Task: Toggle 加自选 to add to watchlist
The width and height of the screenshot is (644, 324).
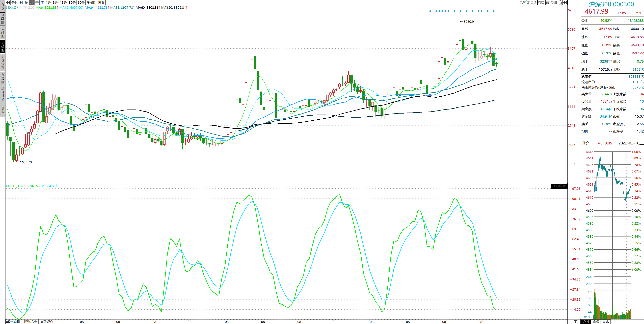Action: click(x=532, y=3)
